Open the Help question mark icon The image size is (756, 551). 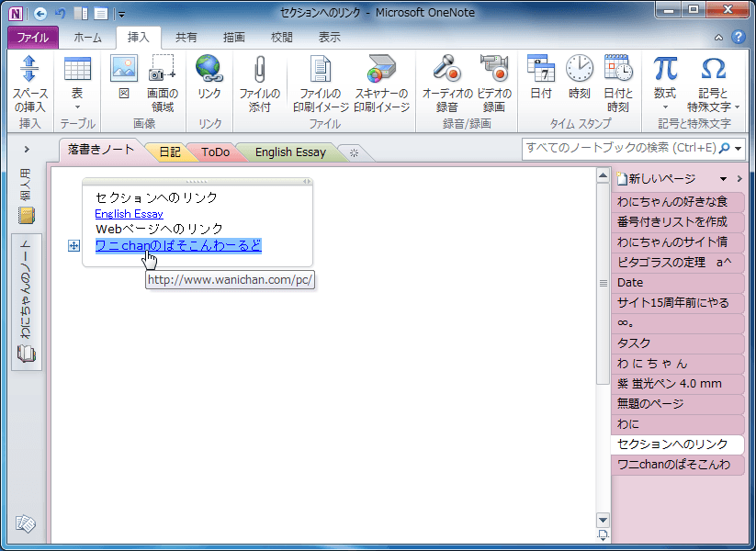tap(739, 37)
